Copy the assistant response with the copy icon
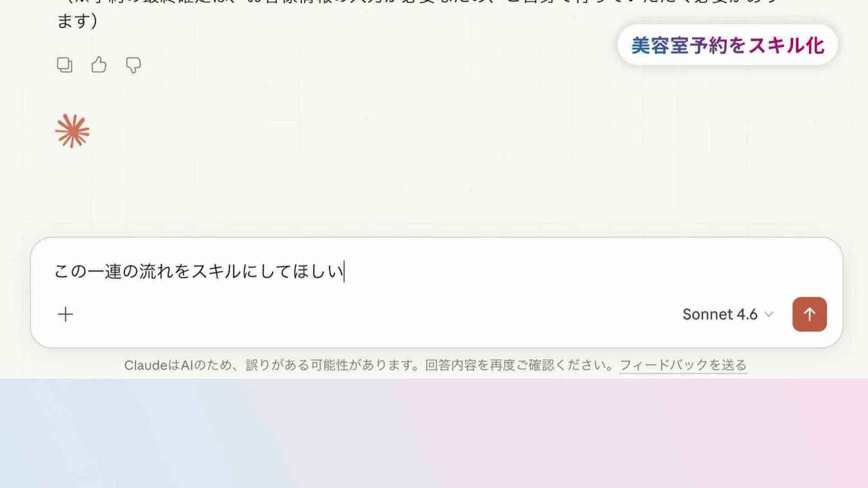The width and height of the screenshot is (868, 488). pyautogui.click(x=64, y=65)
